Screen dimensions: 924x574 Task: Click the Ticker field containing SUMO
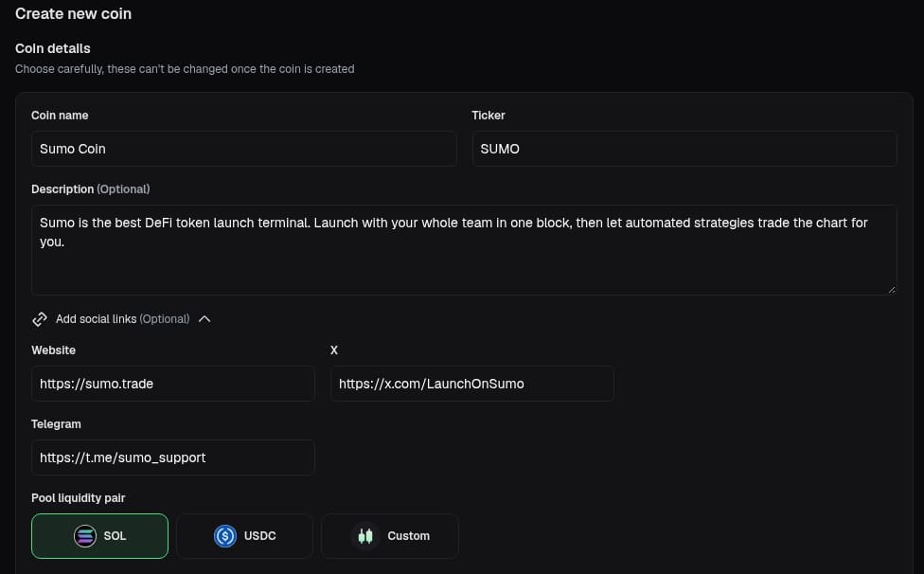[684, 149]
